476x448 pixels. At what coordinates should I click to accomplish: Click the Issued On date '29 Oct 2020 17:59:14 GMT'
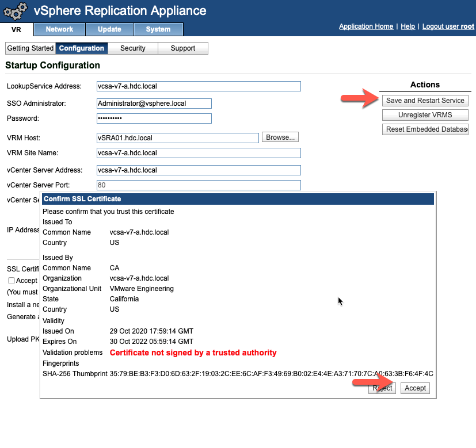tap(151, 331)
